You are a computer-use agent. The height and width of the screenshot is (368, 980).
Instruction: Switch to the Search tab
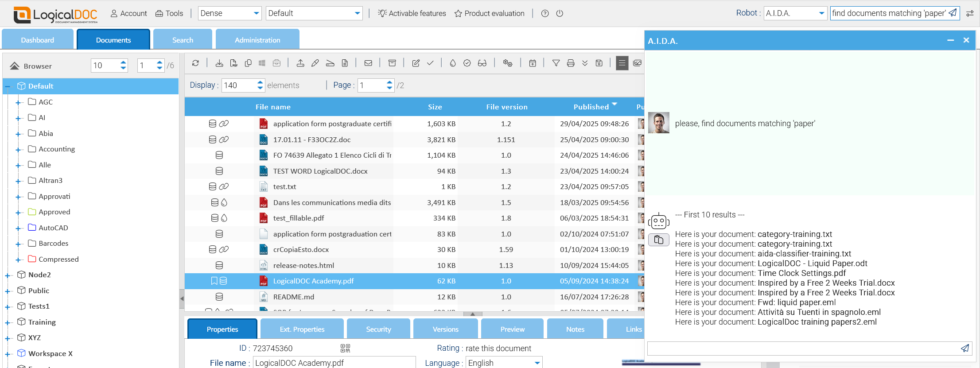pos(183,40)
